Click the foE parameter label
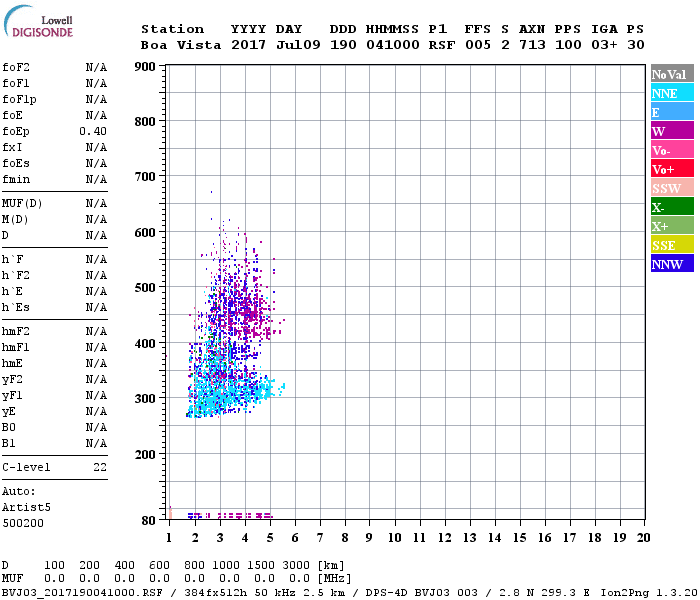 point(12,116)
